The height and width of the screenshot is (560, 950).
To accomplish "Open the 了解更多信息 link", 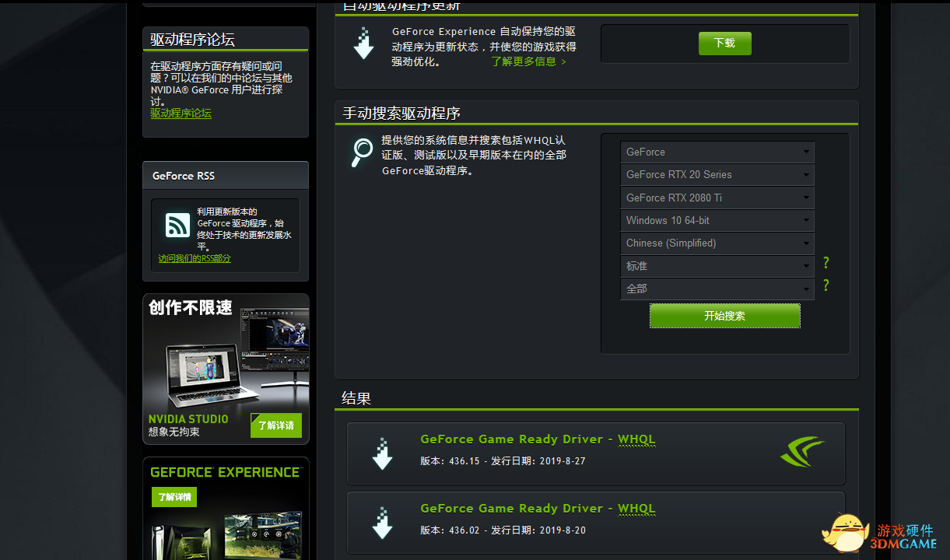I will pyautogui.click(x=529, y=61).
